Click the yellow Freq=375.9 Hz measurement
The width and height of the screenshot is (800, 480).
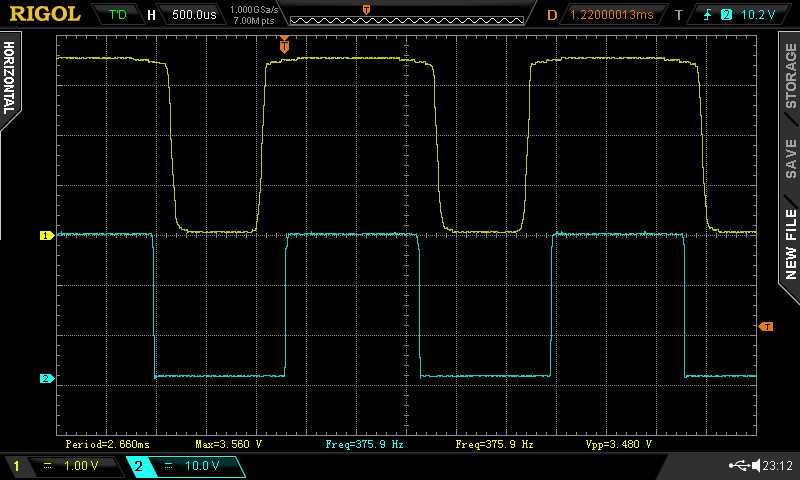pos(494,444)
